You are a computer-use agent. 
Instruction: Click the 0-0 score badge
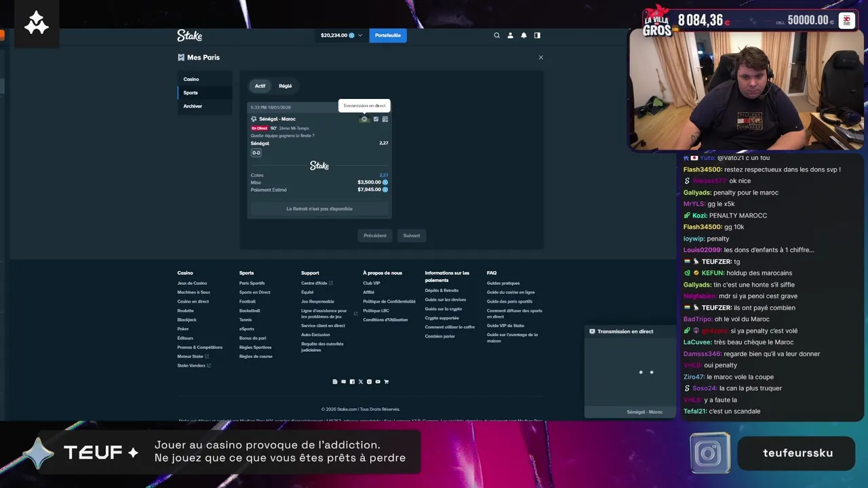256,153
